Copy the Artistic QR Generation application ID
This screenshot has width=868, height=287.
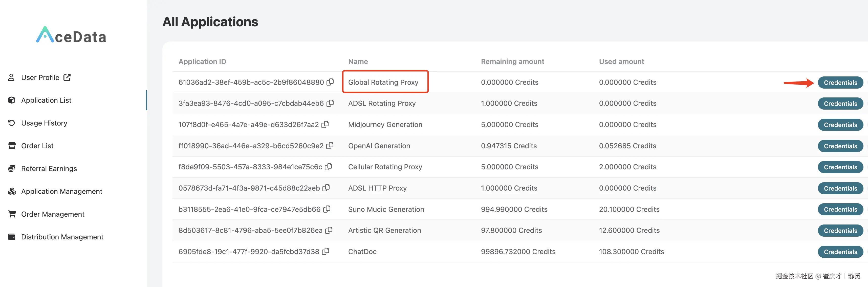[x=329, y=230]
